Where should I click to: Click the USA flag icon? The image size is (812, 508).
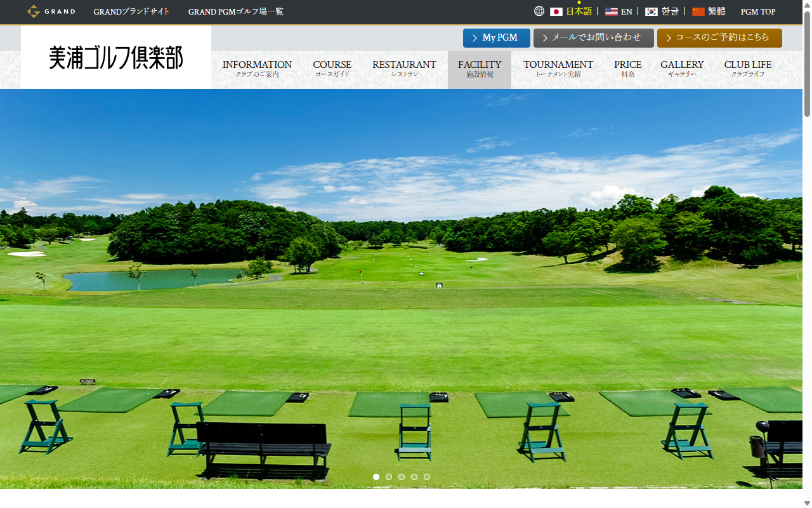pyautogui.click(x=612, y=11)
